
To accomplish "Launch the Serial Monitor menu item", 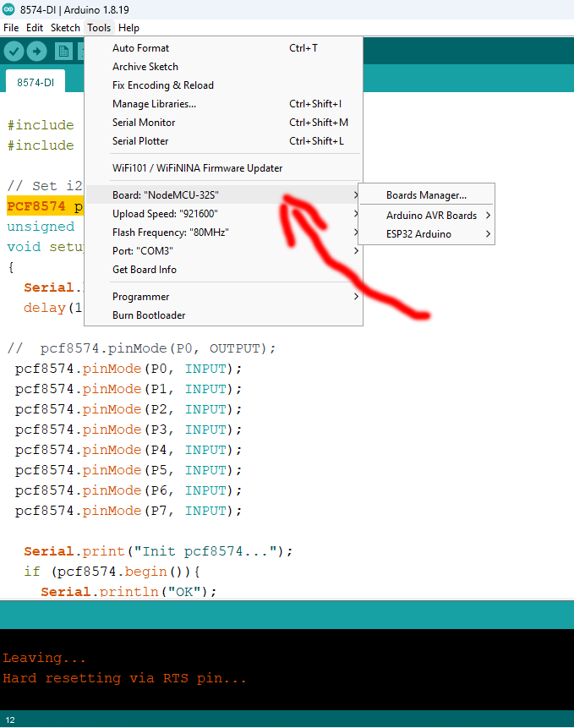I will [144, 123].
